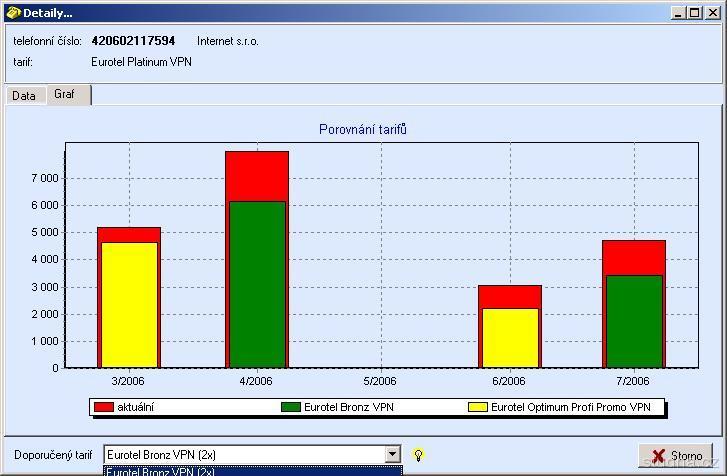This screenshot has height=476, width=727.
Task: Click the yellow bar for 3/2006
Action: click(129, 305)
